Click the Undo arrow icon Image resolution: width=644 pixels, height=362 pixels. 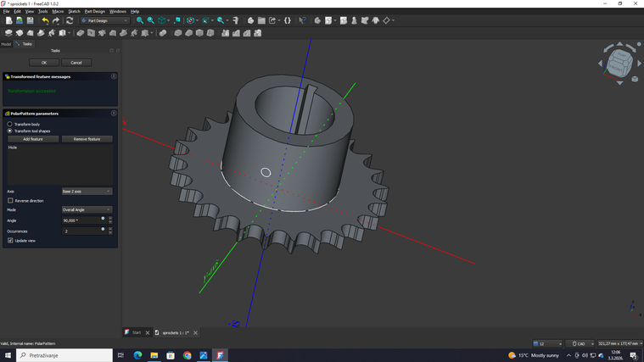pos(45,20)
